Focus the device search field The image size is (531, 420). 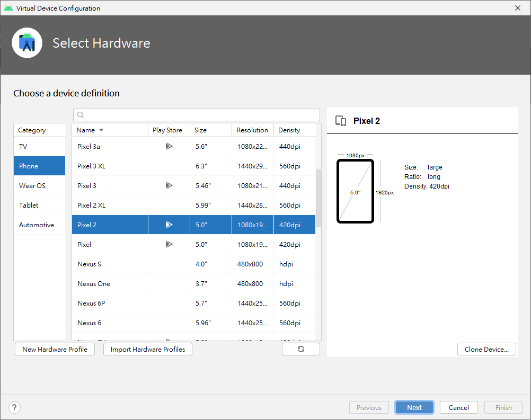(197, 115)
